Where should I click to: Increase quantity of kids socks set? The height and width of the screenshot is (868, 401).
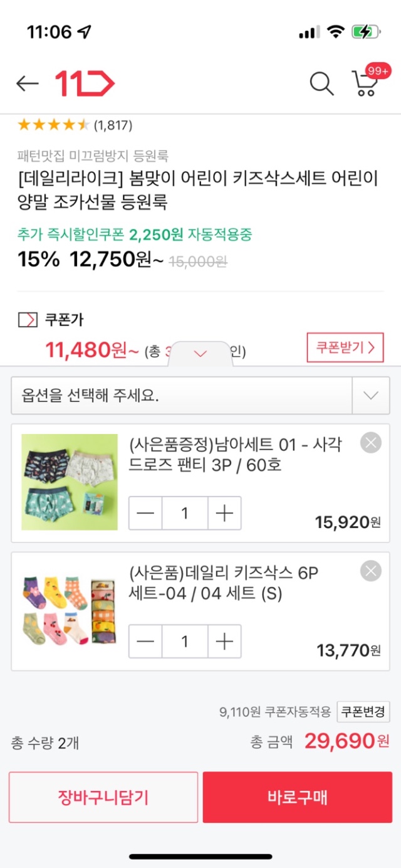(x=224, y=641)
